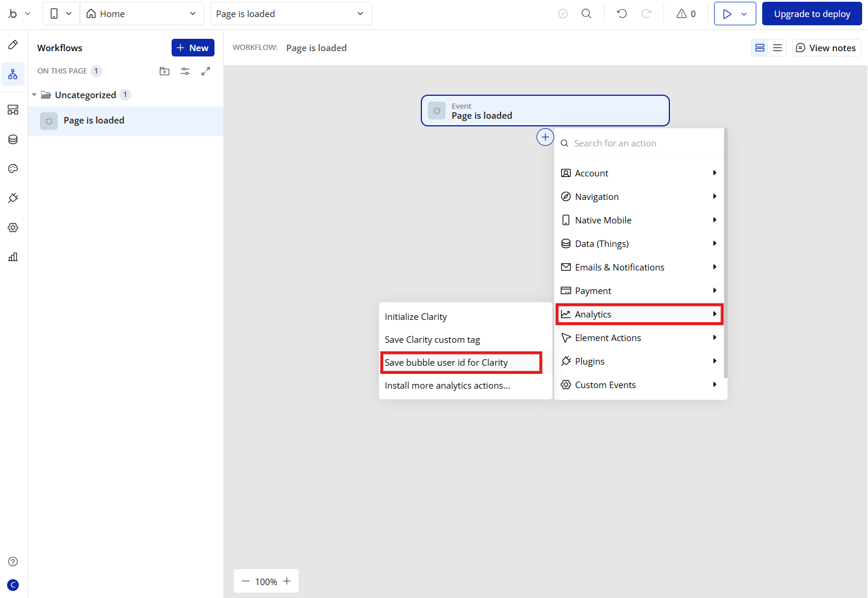Click the Search for an action field
Image resolution: width=868 pixels, height=598 pixels.
(x=639, y=143)
